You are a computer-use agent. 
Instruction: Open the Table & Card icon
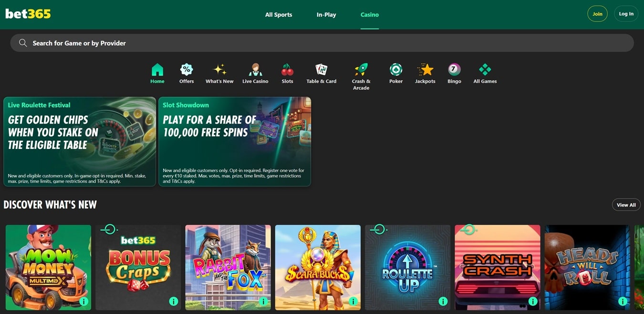click(x=322, y=70)
